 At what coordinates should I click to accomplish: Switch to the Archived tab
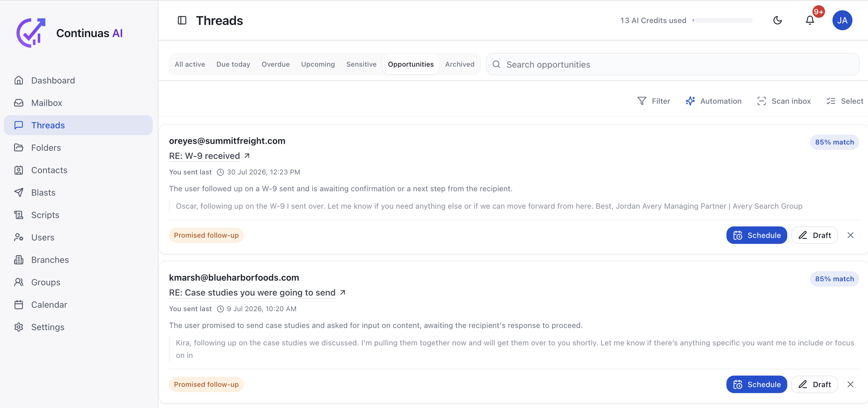coord(460,64)
